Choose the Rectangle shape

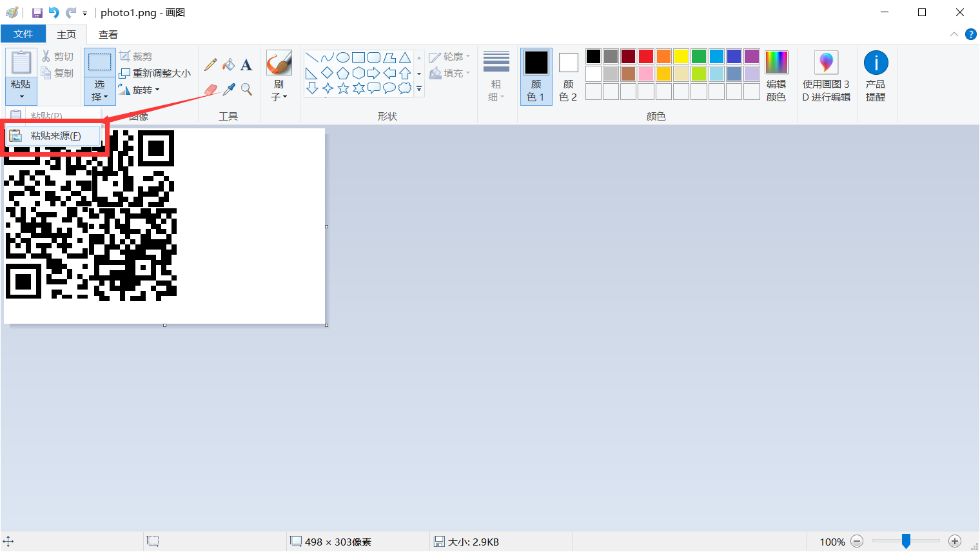[358, 58]
